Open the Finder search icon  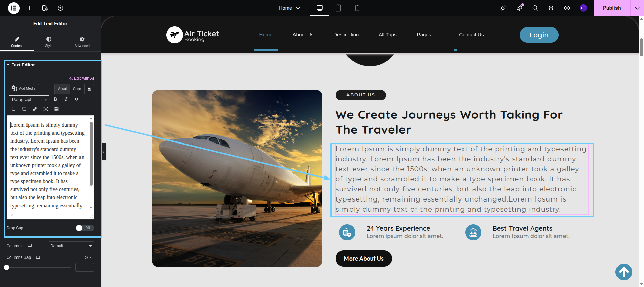[535, 8]
